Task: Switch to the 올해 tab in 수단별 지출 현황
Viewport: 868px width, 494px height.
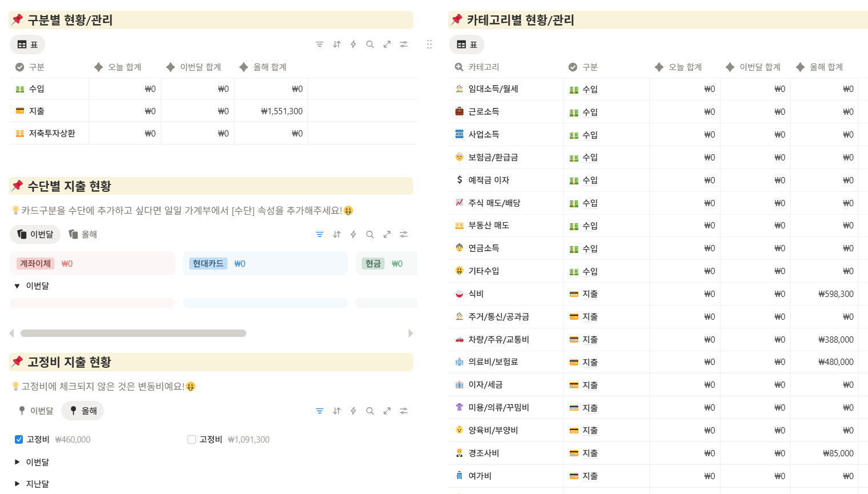Action: coord(82,234)
